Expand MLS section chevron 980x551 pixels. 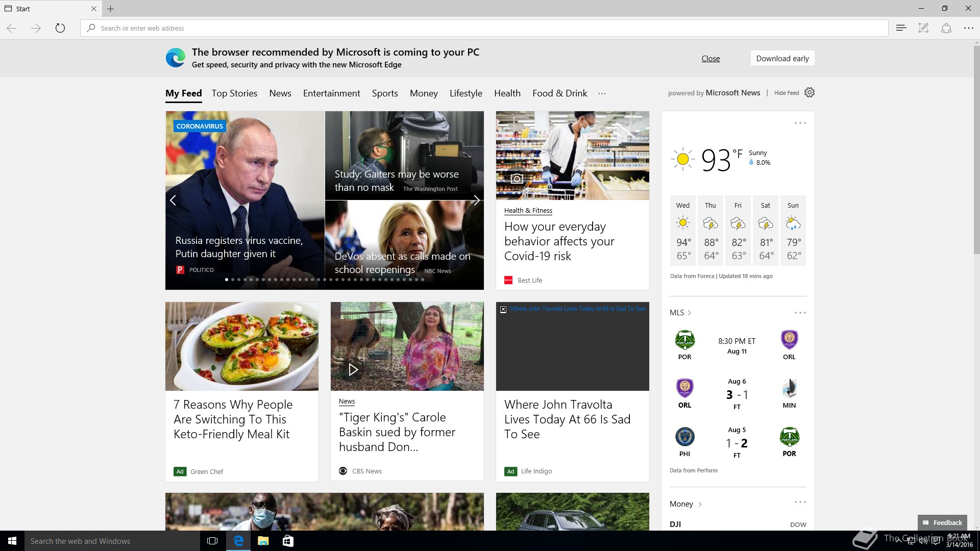click(690, 313)
